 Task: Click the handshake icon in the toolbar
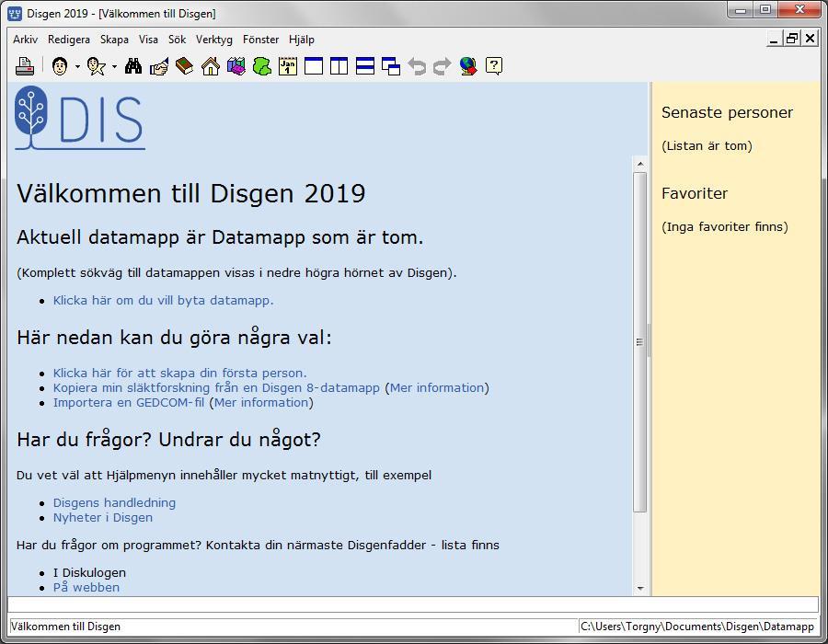coord(159,66)
